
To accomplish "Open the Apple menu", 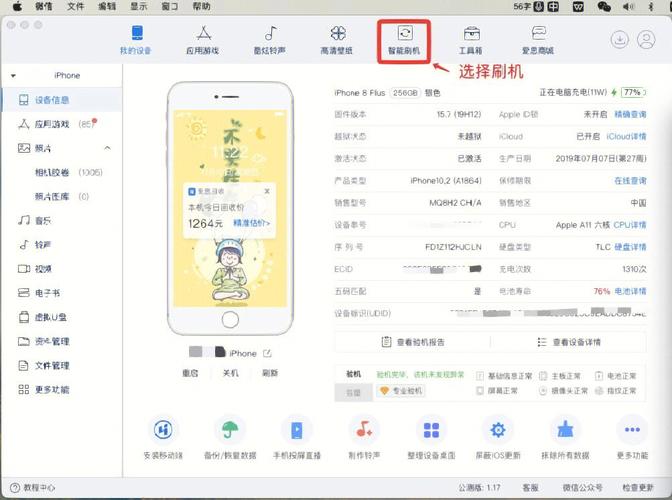I will [x=17, y=6].
